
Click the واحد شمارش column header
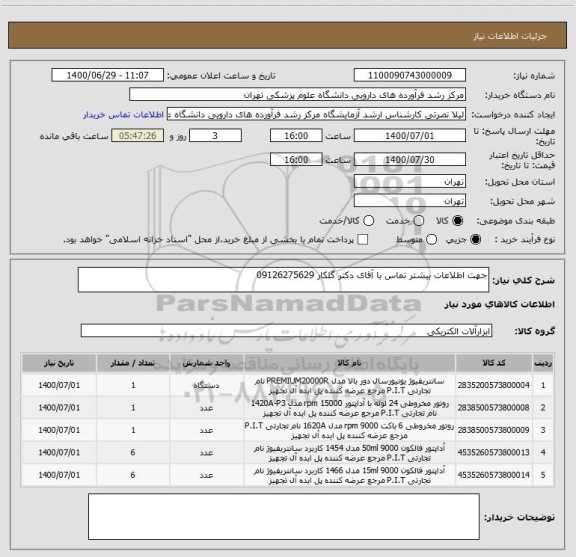(x=206, y=363)
